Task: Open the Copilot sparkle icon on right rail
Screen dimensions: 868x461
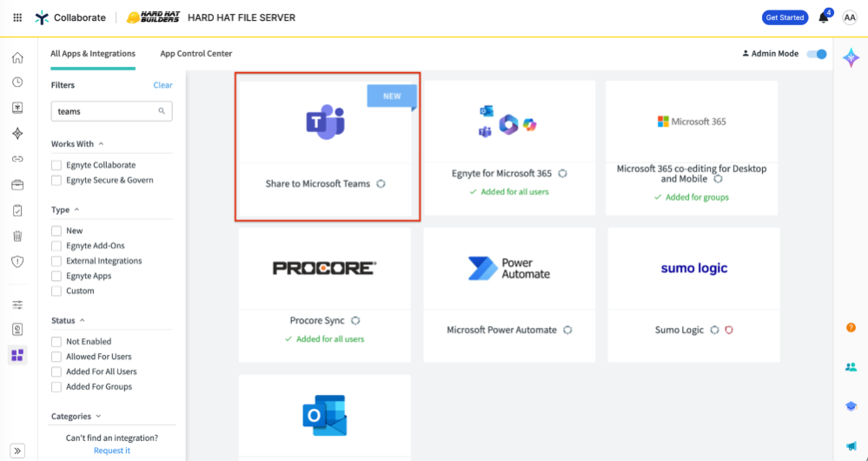Action: coord(851,57)
